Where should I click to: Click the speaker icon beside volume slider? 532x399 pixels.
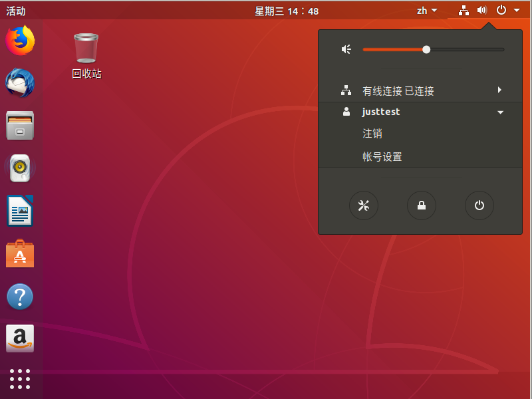click(x=346, y=49)
